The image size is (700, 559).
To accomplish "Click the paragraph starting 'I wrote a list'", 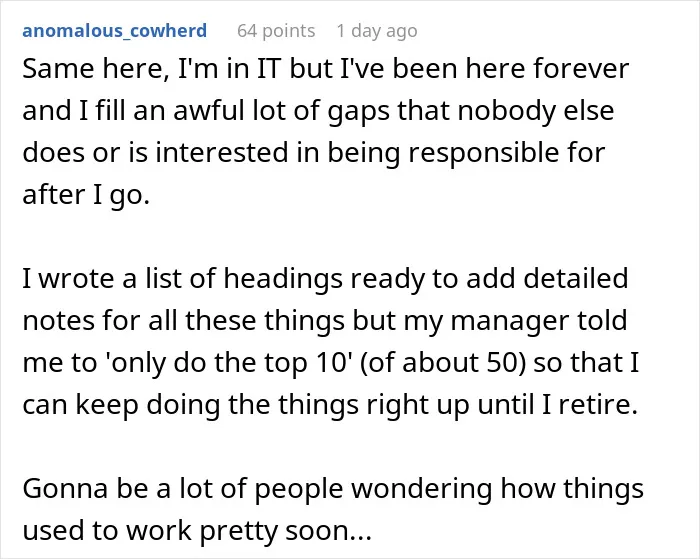I will click(x=330, y=341).
